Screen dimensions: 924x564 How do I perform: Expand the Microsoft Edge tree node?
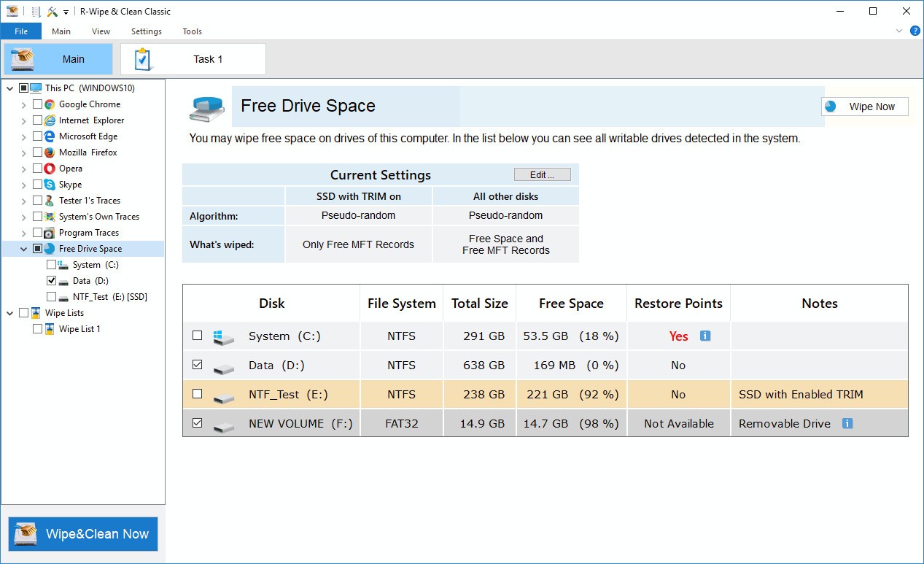(x=24, y=136)
